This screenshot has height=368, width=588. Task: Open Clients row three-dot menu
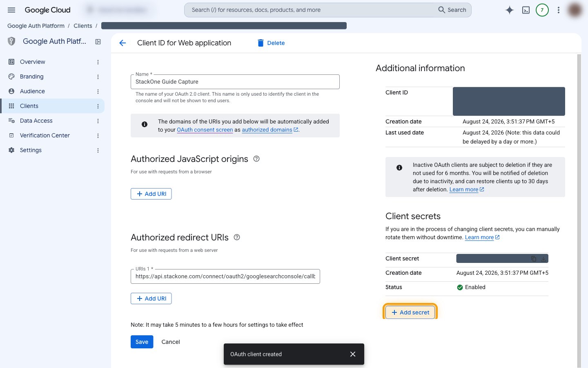click(x=98, y=106)
